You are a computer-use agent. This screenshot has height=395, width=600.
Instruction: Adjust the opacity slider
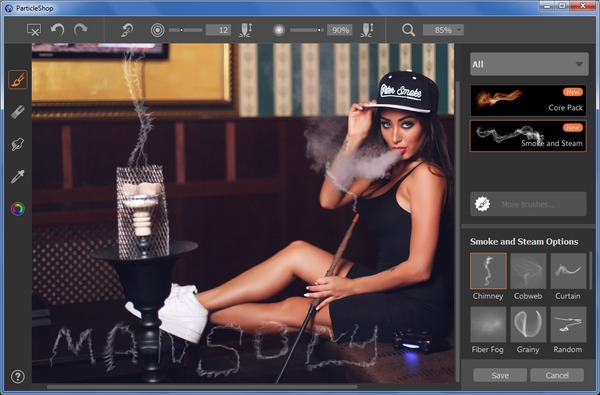pos(307,30)
